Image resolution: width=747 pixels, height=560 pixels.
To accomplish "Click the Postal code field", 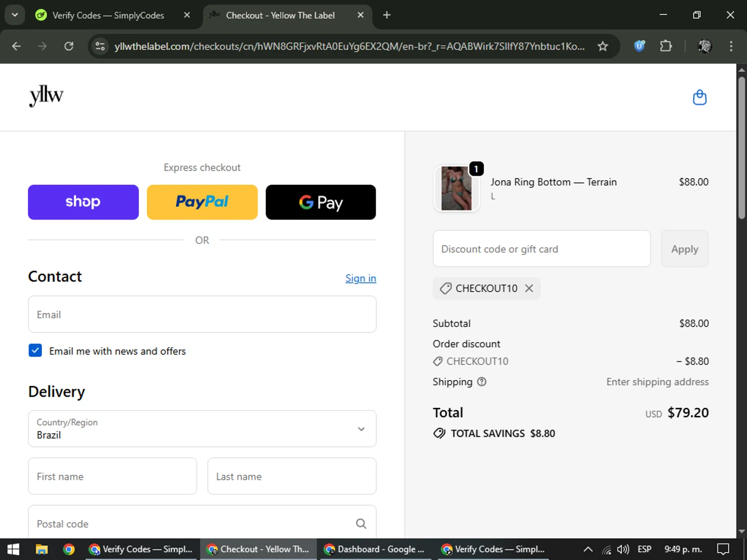I will point(202,522).
